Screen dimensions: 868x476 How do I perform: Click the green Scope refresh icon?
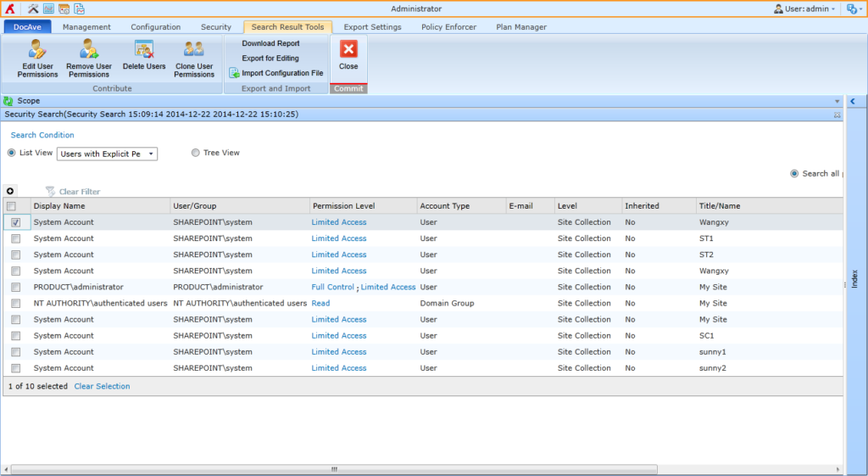[x=8, y=101]
